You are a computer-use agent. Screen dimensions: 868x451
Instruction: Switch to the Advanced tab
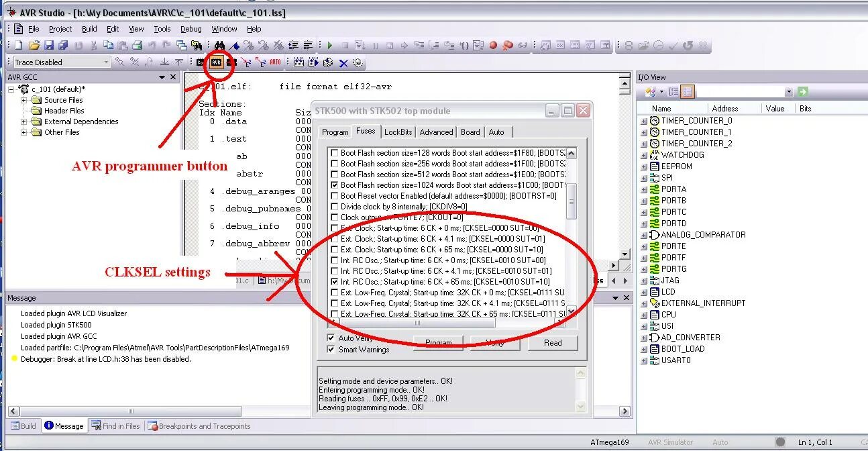coord(437,132)
